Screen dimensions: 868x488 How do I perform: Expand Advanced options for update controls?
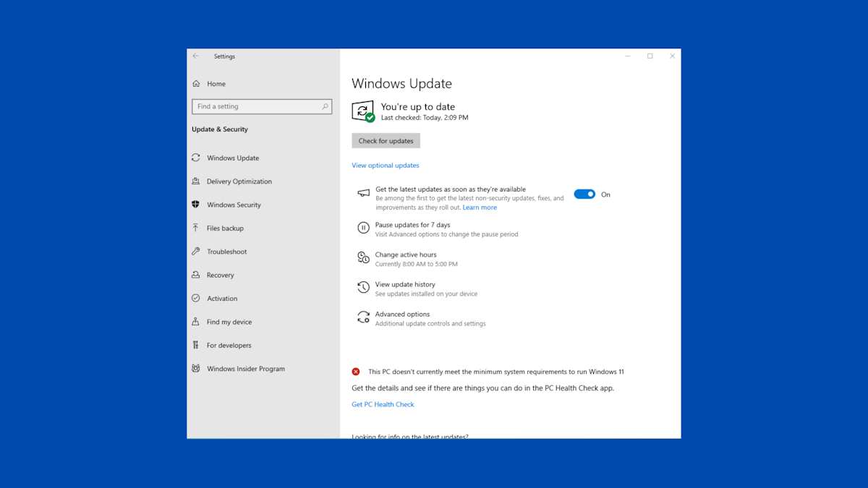click(402, 314)
